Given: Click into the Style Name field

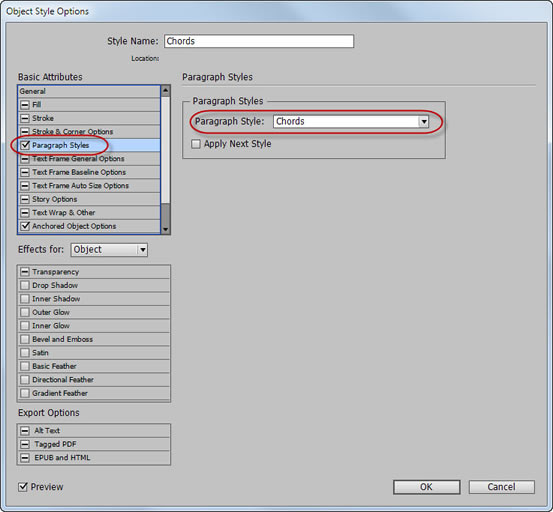Looking at the screenshot, I should click(259, 41).
